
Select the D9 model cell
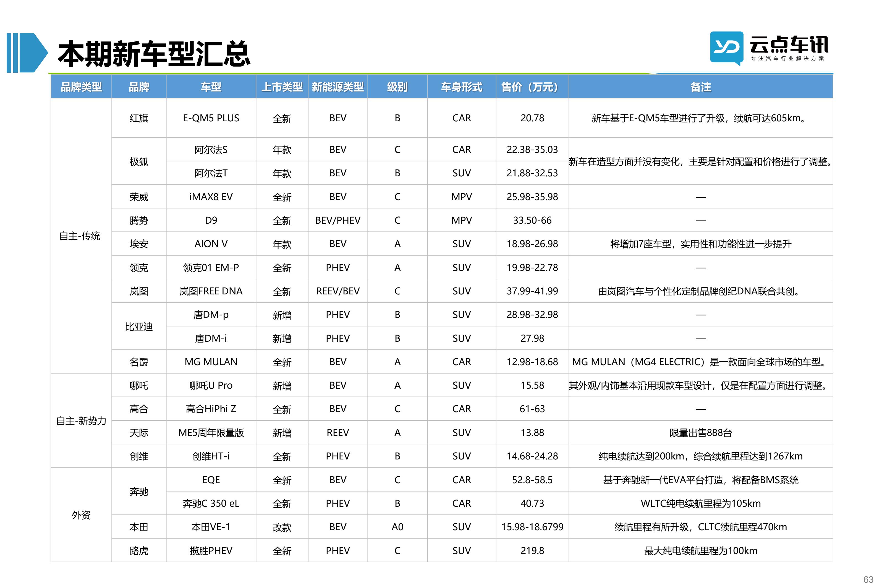(x=211, y=220)
